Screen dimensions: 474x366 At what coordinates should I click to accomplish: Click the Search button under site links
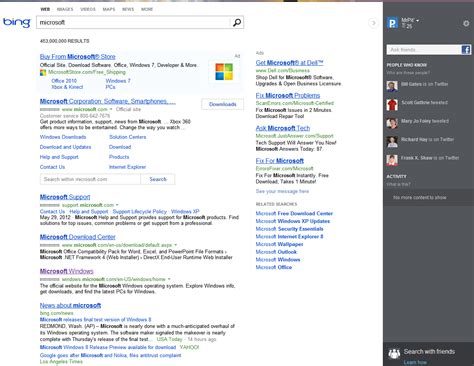pos(158,179)
